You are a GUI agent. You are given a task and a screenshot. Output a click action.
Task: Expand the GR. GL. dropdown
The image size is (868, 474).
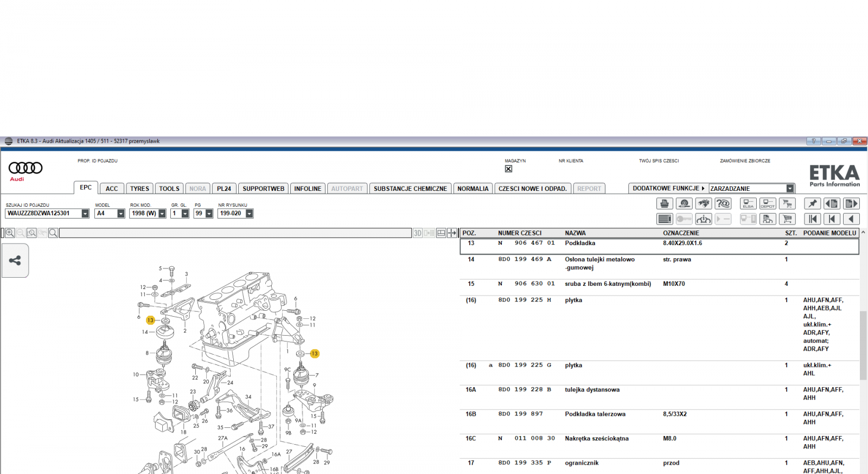click(185, 214)
